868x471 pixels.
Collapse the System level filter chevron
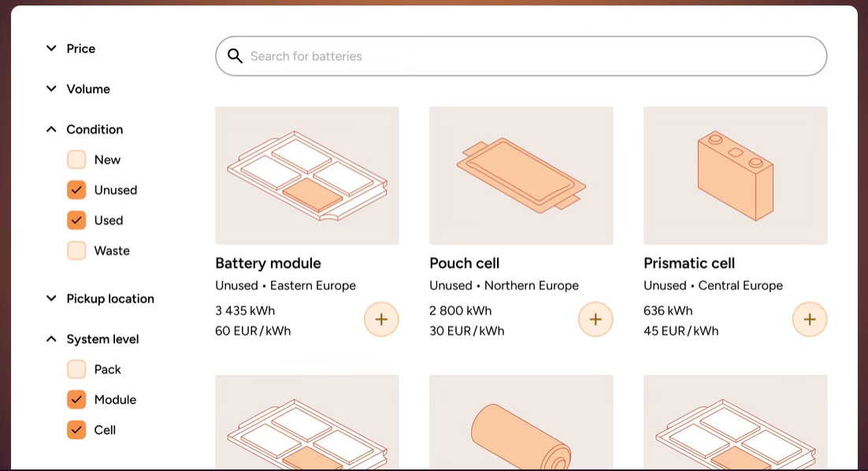pos(51,339)
